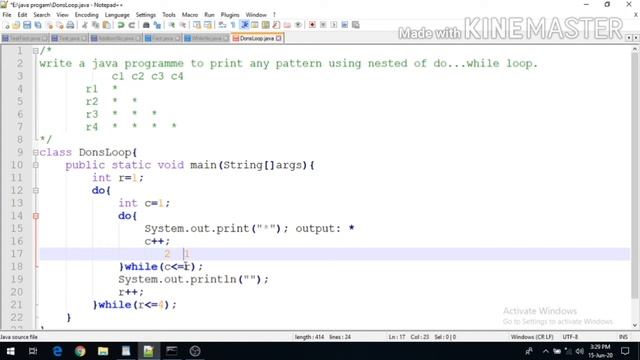The height and width of the screenshot is (360, 640).
Task: Click the vertical scrollbar thumb
Action: click(x=634, y=176)
